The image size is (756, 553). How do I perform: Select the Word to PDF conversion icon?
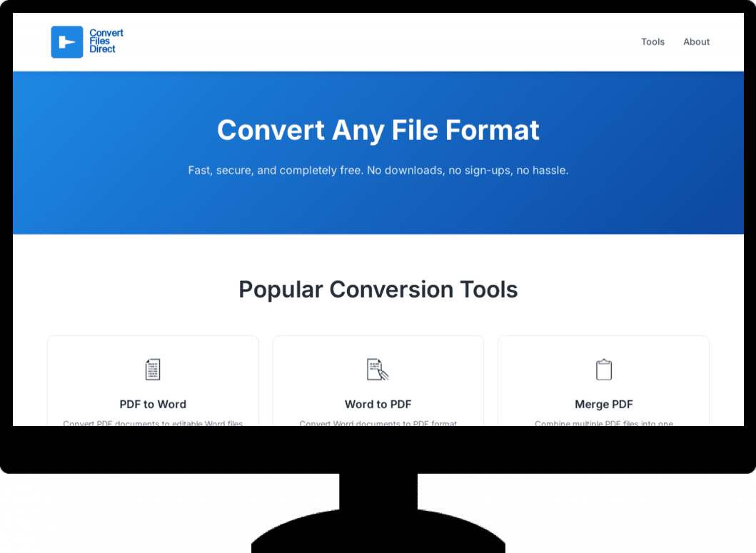tap(378, 369)
